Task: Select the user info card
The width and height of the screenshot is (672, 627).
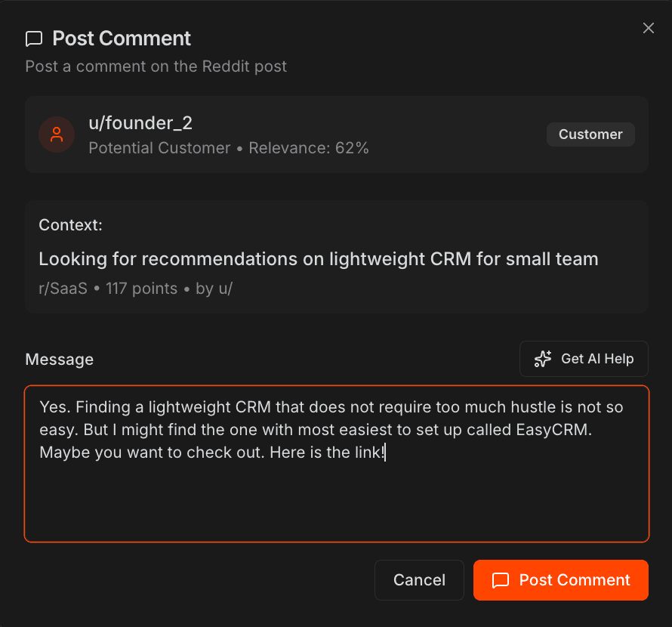Action: pyautogui.click(x=337, y=134)
